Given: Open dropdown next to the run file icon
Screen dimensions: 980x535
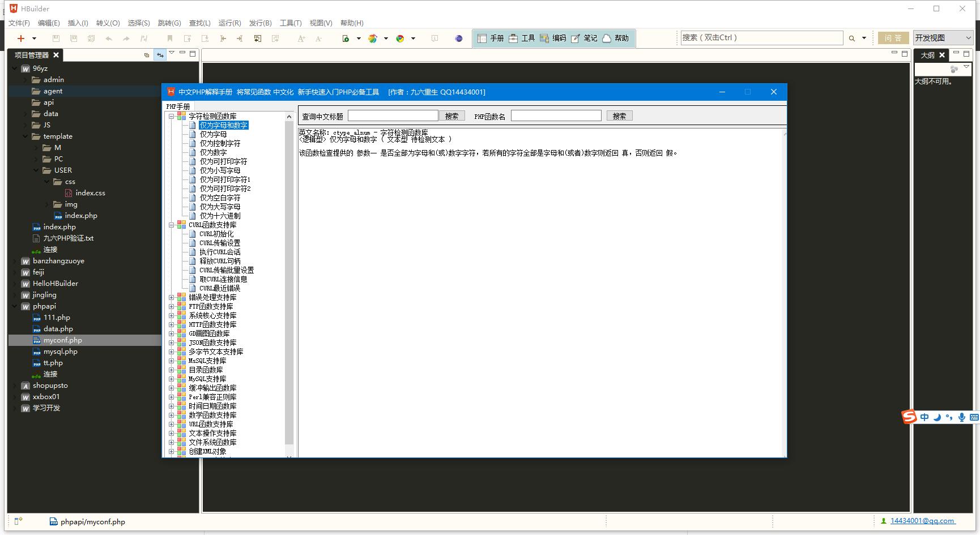Looking at the screenshot, I should [x=359, y=38].
